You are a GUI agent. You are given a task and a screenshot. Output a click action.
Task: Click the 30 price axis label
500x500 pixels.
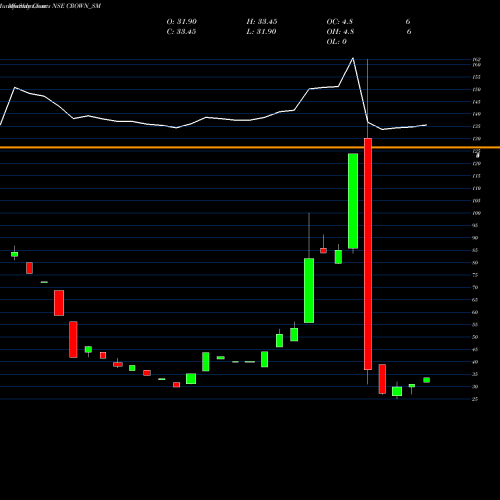click(475, 386)
